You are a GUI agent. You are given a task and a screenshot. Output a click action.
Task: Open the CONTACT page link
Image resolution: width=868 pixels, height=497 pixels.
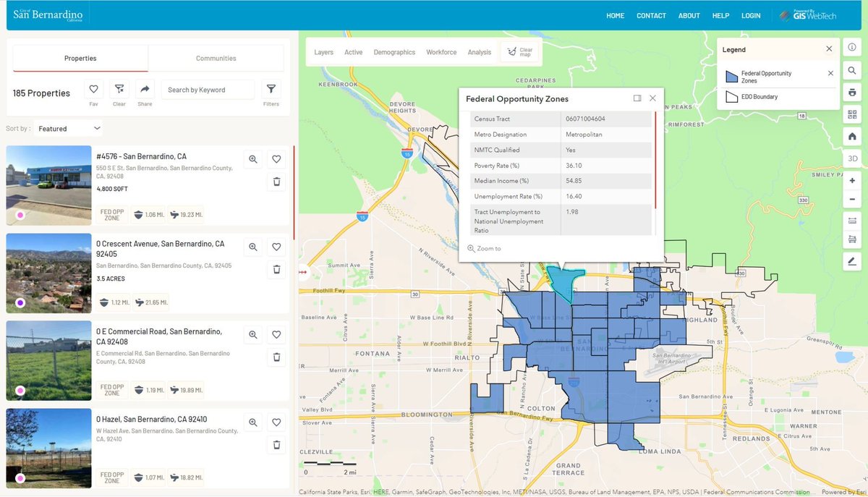[x=651, y=15]
